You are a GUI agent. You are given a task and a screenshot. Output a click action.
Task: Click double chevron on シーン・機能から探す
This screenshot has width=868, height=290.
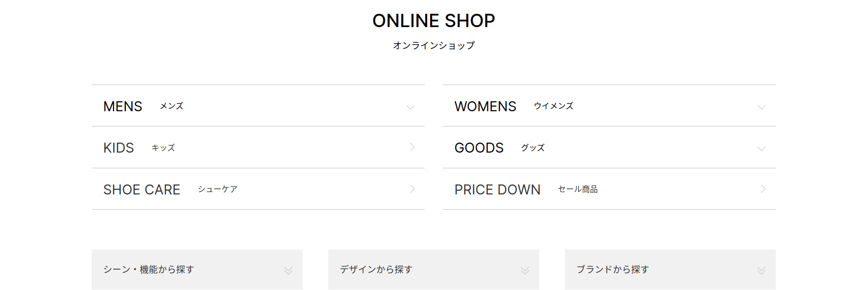[288, 271]
